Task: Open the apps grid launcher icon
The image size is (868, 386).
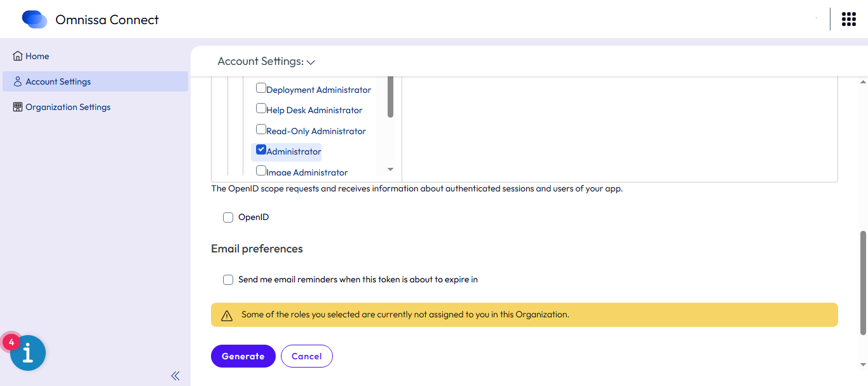Action: coord(848,19)
